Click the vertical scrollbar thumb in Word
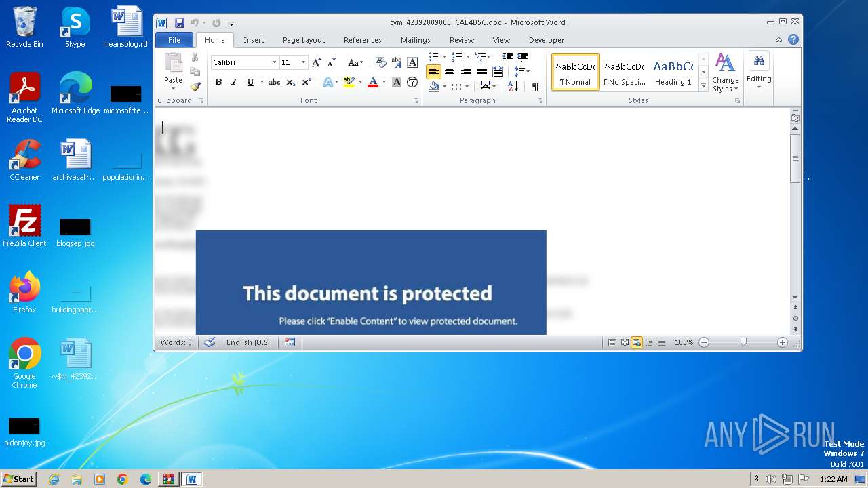 [795, 157]
